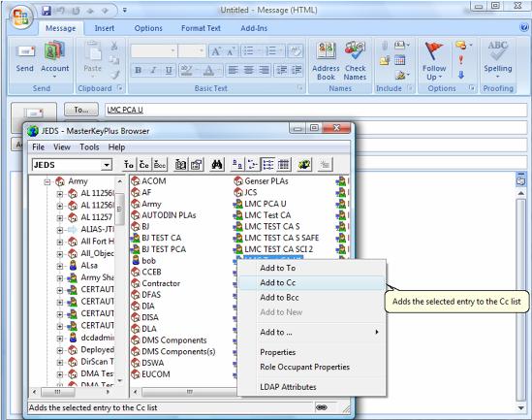Open the Help menu in JEDS browser
The height and width of the screenshot is (420, 532).
point(116,147)
